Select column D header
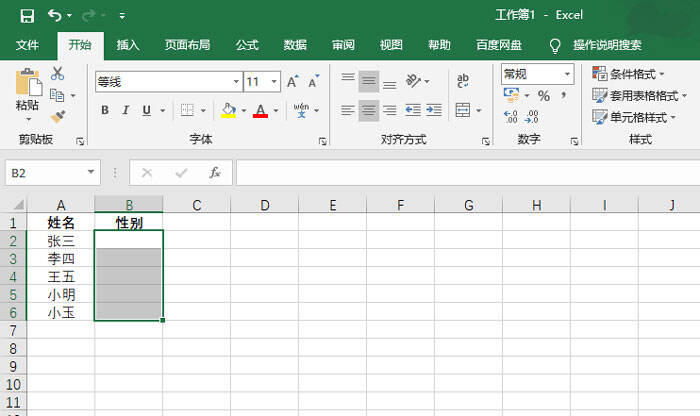 click(265, 205)
